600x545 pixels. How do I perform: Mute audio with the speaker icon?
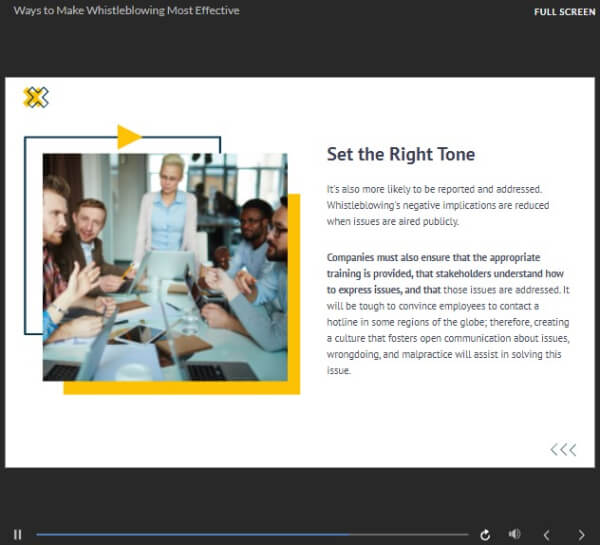[514, 535]
